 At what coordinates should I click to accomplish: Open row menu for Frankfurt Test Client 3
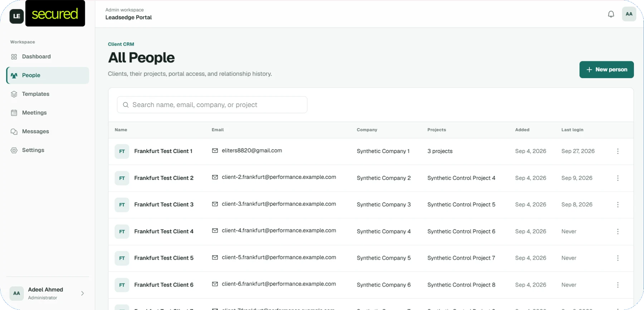(x=618, y=205)
